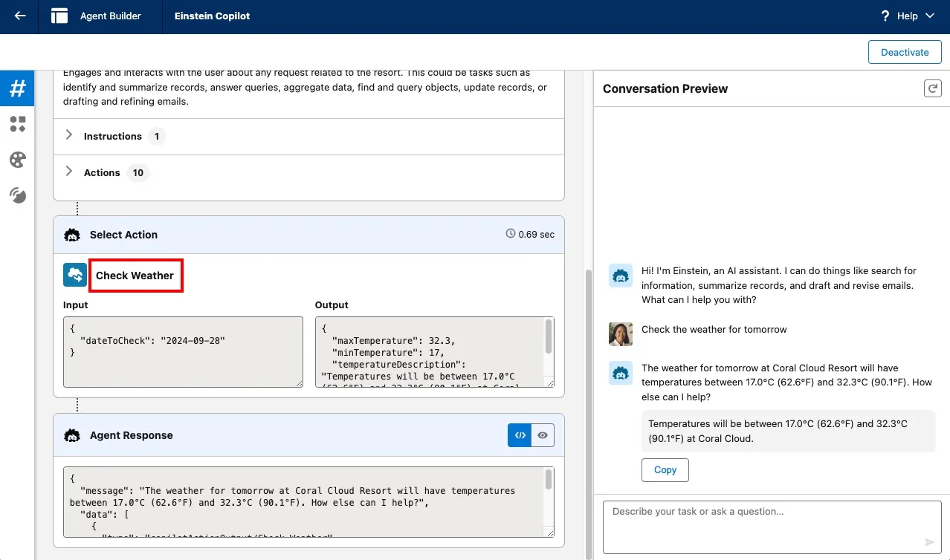Open the Agent Builder app icon
The height and width of the screenshot is (560, 950).
(59, 16)
